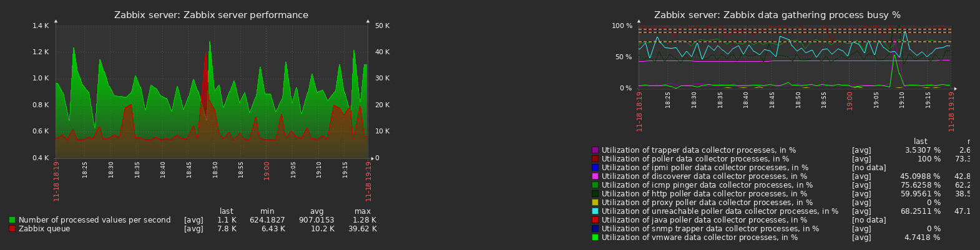This screenshot has height=250, width=980.
Task: Click the '3.5307 %' trapper last value
Action: click(x=923, y=150)
